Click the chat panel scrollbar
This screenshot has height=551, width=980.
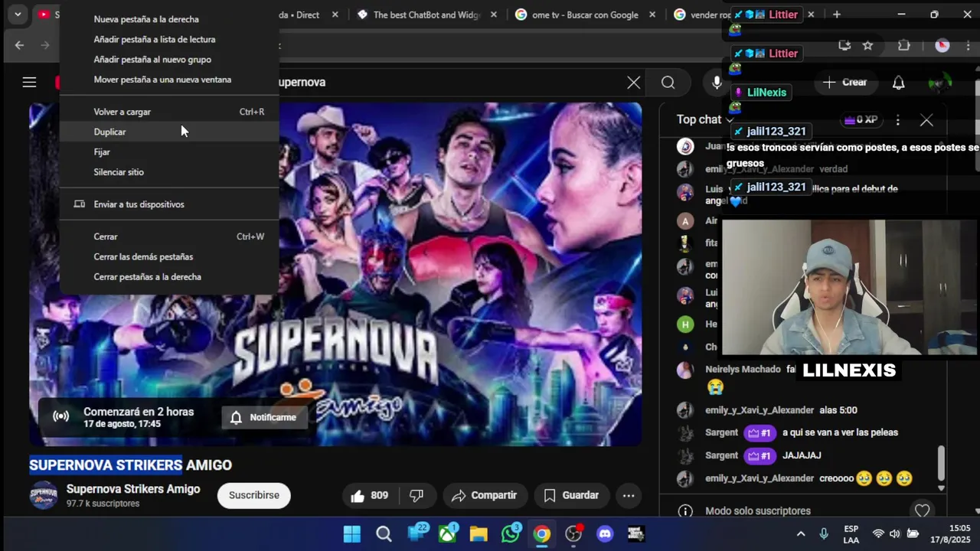pos(941,463)
